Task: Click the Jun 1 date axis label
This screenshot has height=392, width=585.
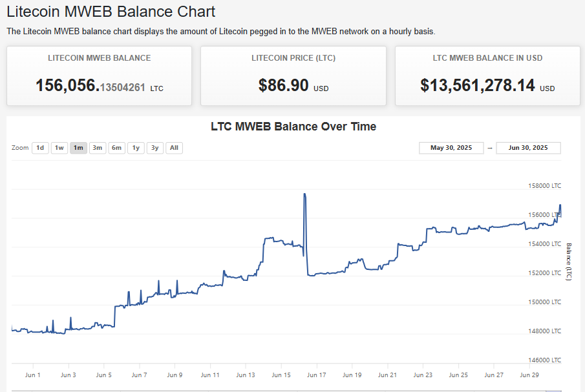Action: [x=33, y=375]
